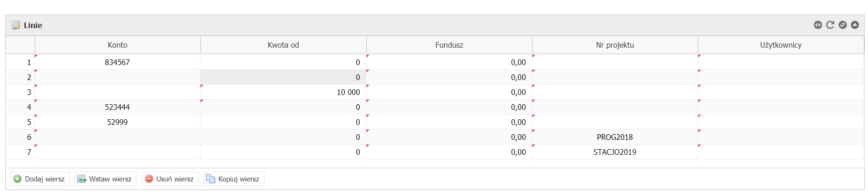
Task: Refresh the Linie panel
Action: click(x=830, y=25)
